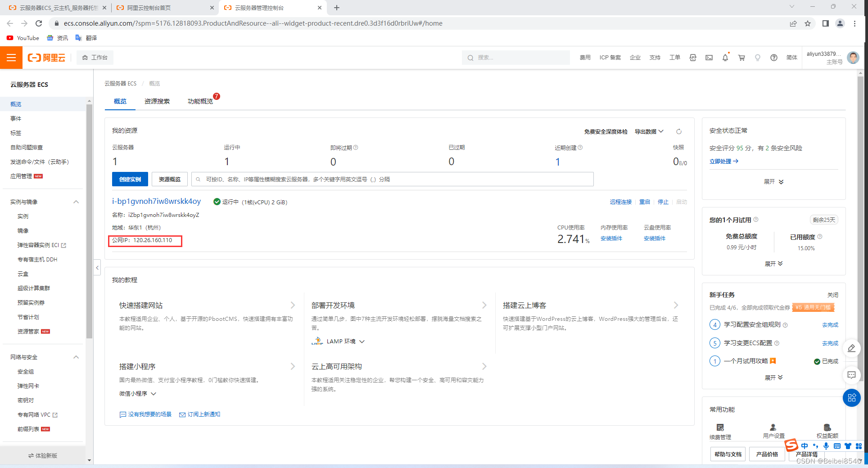
Task: Refresh My Resources with the reload icon
Action: 679,131
